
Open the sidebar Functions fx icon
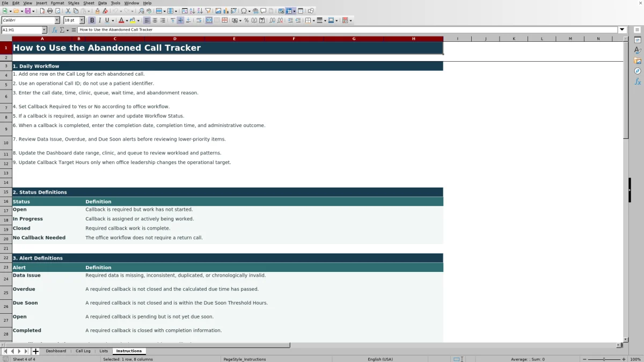638,82
